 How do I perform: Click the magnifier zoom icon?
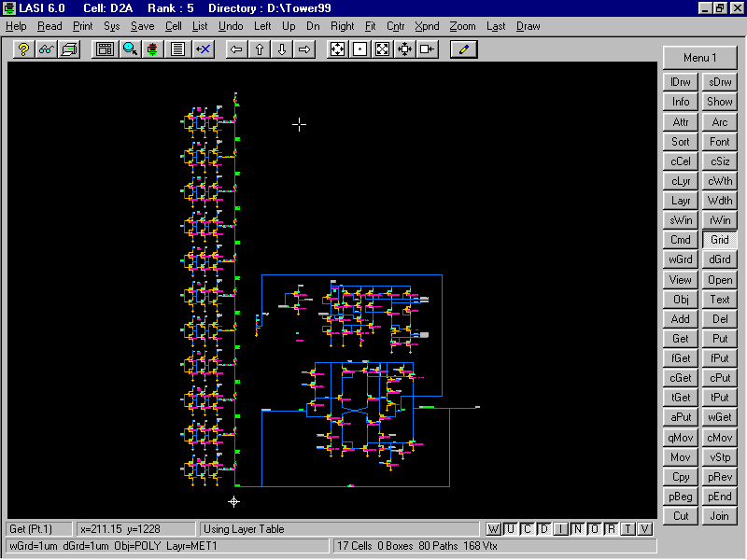click(x=131, y=49)
